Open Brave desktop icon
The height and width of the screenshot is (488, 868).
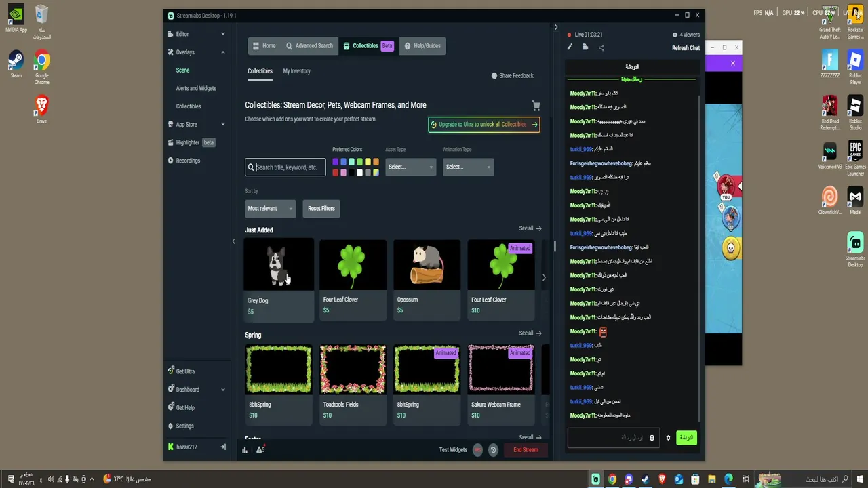[42, 110]
